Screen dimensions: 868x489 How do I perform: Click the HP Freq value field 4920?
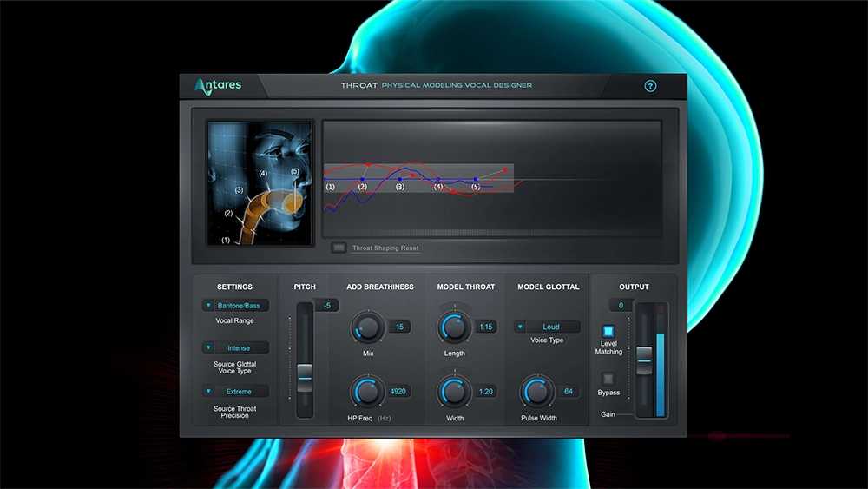point(399,392)
